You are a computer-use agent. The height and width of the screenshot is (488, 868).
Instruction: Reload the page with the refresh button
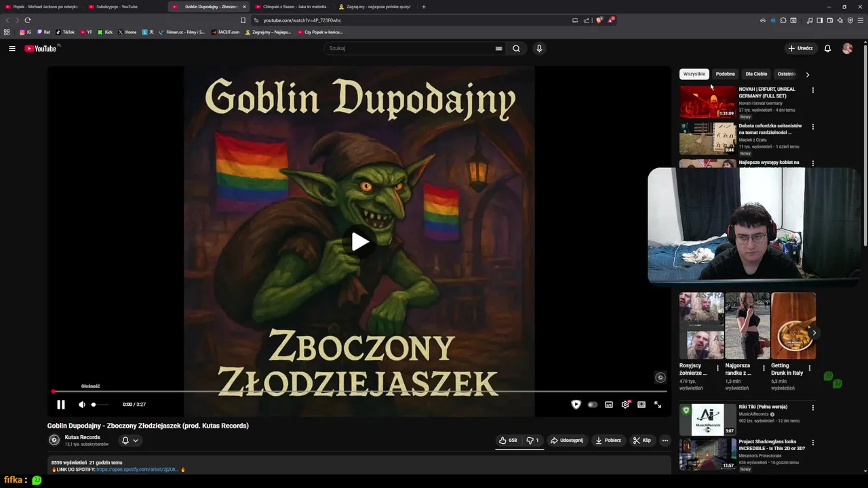[27, 20]
